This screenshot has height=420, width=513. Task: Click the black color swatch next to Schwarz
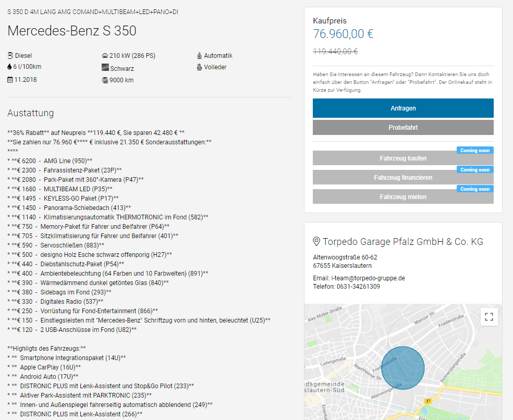(105, 67)
